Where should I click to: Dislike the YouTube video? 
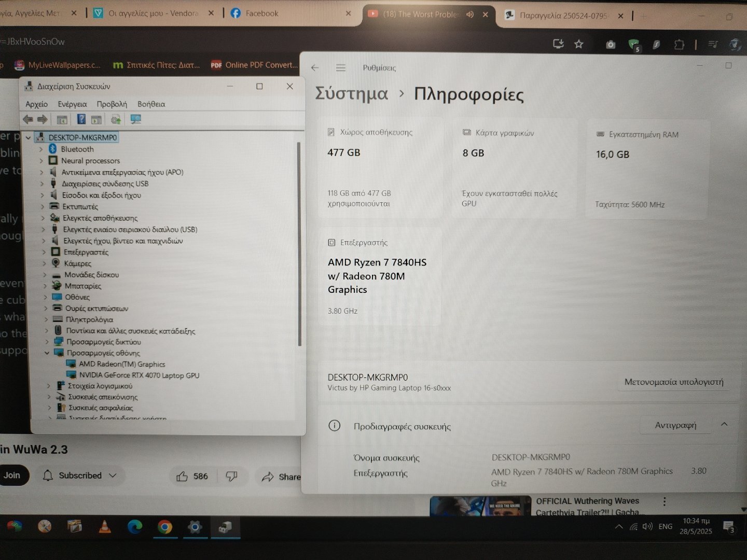[x=231, y=476]
